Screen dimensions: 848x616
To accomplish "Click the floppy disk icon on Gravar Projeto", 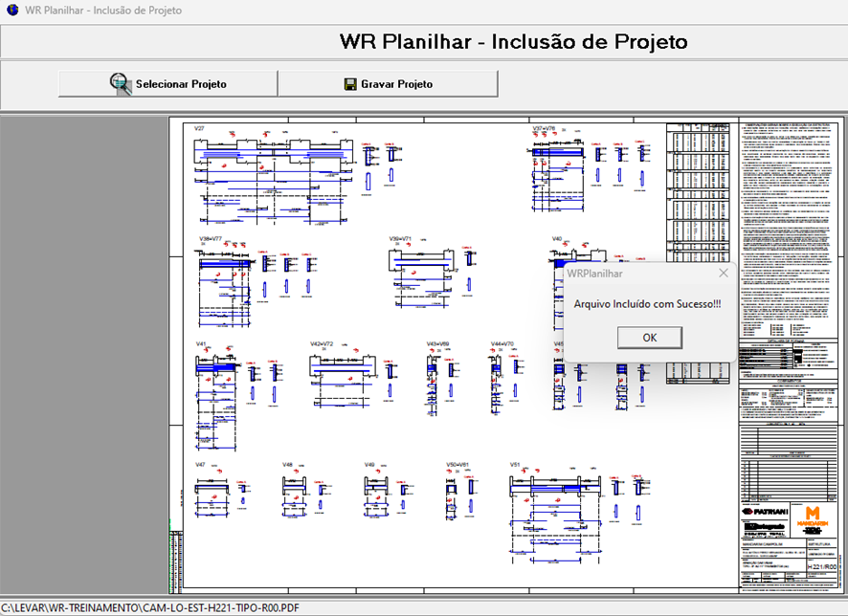I will tap(350, 84).
